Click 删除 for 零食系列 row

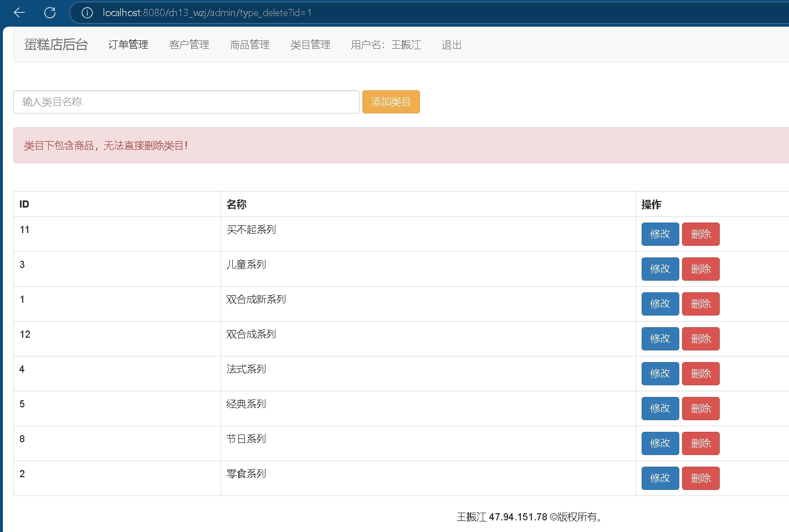point(700,478)
